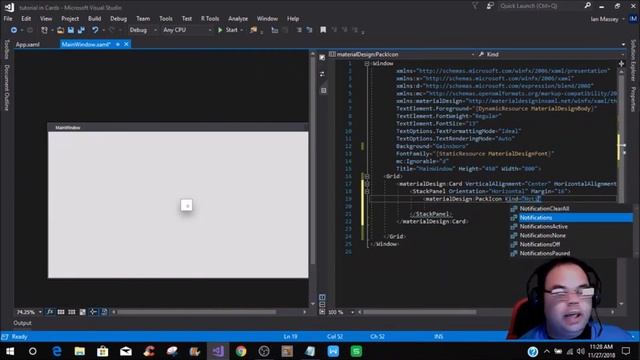
Task: Click the horizontal split icon in splitter
Action: pyautogui.click(x=322, y=304)
